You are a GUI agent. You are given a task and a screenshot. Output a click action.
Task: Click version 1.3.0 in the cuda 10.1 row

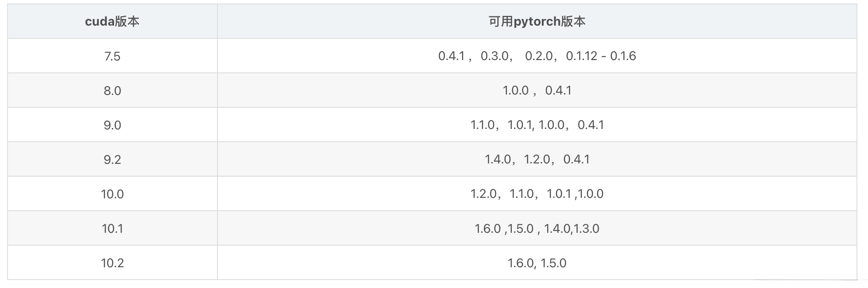click(x=586, y=228)
